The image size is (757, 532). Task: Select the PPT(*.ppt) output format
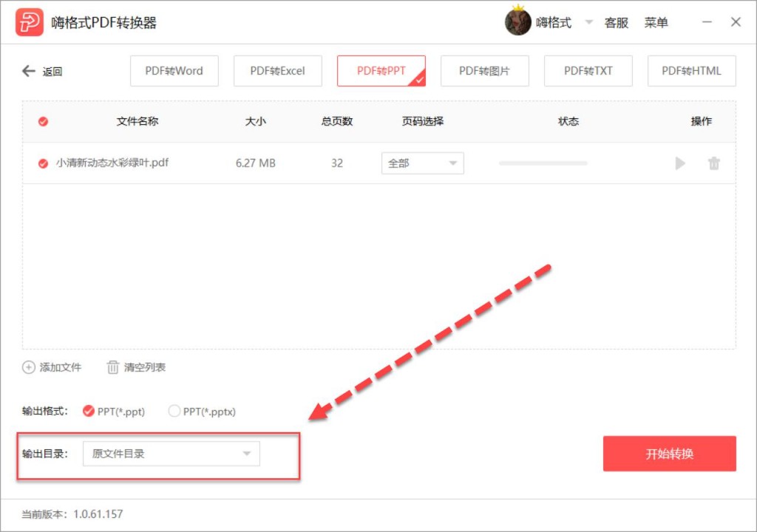(89, 411)
